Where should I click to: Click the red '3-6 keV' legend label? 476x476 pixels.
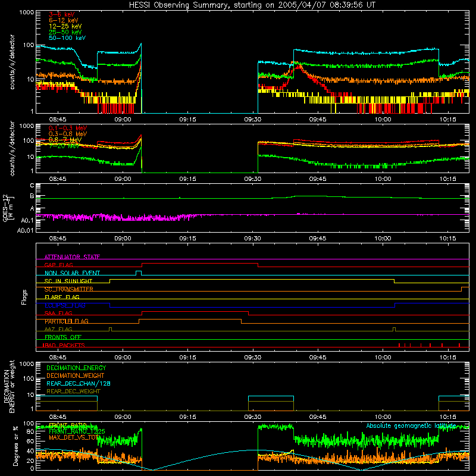click(x=62, y=14)
